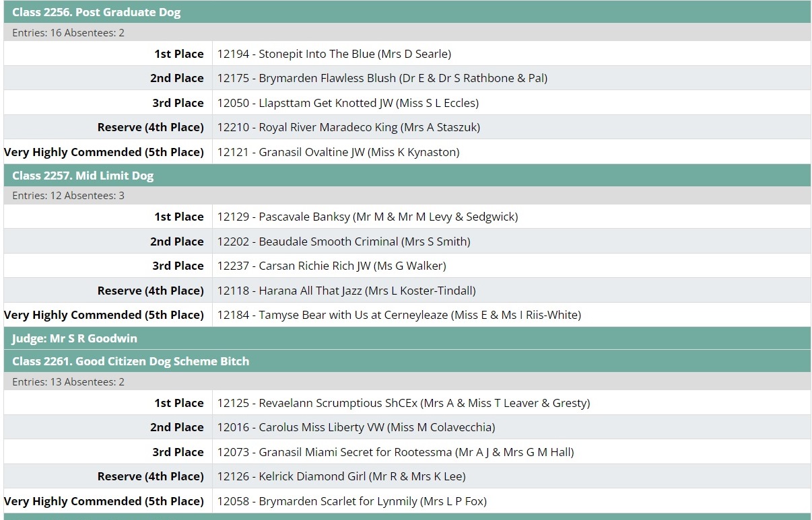
Task: Click Tamyse Bear with Us at Cerneyleaze
Action: coord(399,315)
